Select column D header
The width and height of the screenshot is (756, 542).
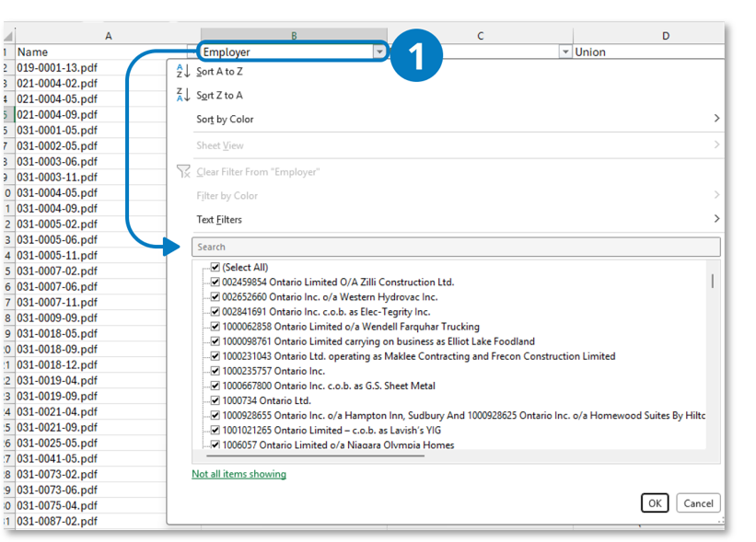(x=648, y=36)
